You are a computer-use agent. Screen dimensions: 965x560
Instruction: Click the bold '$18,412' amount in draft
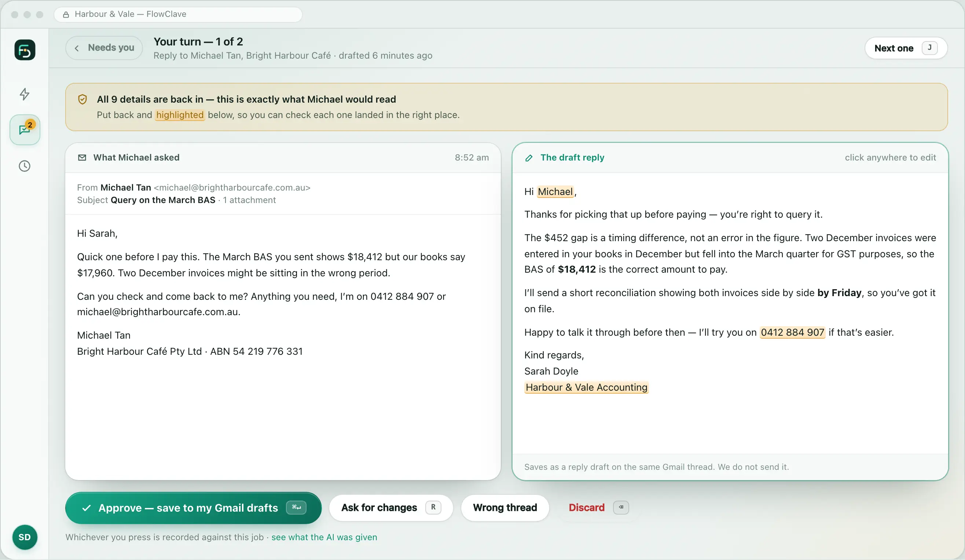pos(577,269)
